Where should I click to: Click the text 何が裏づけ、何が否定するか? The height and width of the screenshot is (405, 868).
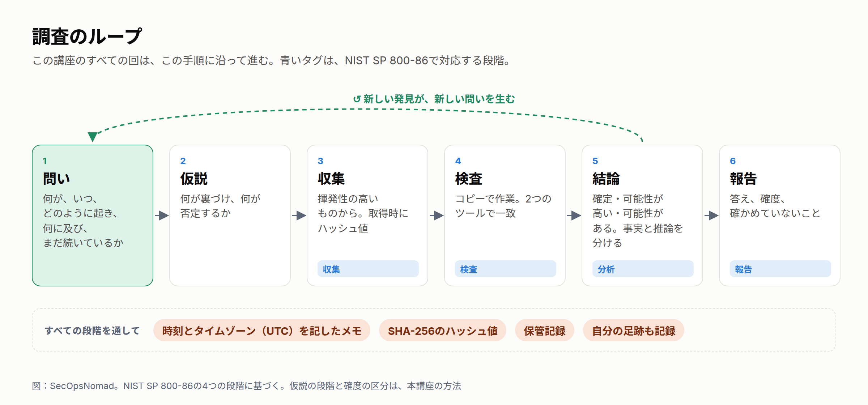tap(220, 206)
